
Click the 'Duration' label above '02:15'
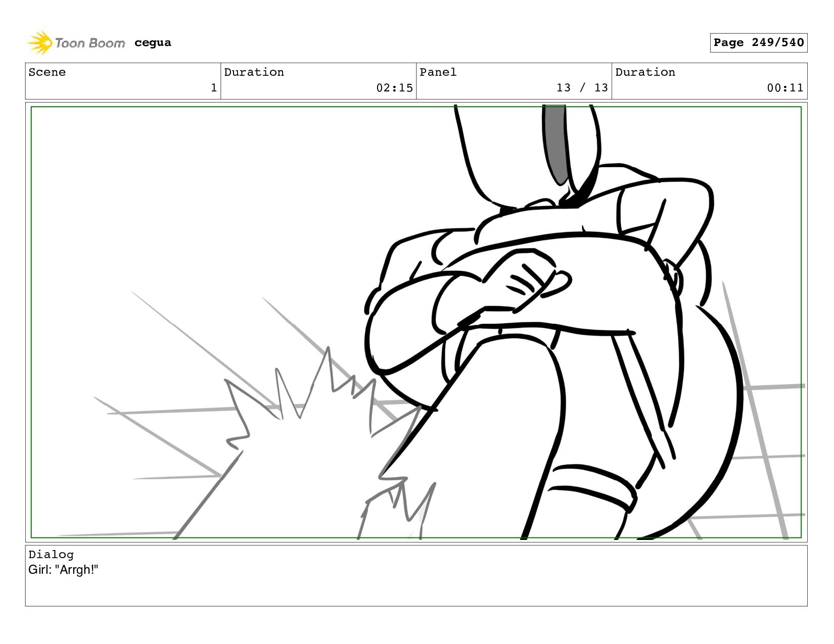(254, 72)
